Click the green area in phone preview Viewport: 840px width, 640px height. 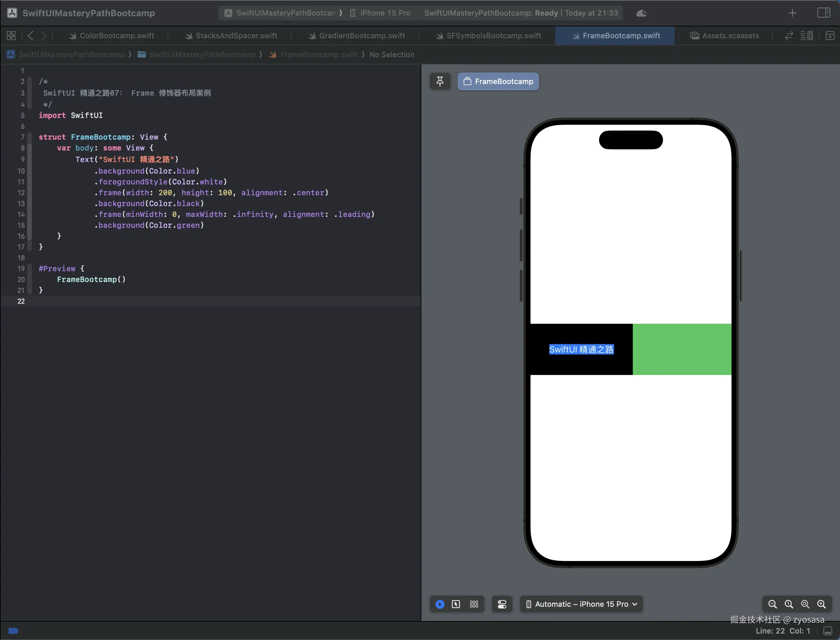(x=681, y=349)
